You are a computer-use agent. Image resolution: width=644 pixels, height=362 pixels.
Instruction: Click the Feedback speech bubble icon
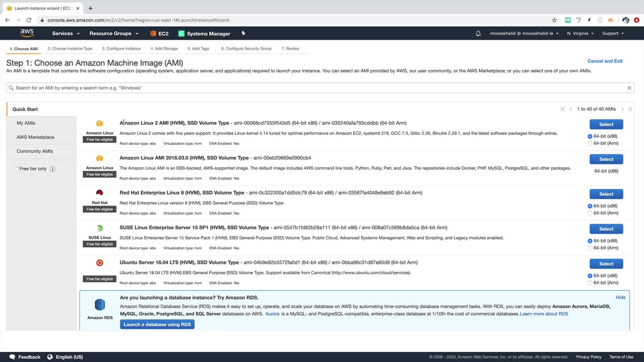point(12,357)
